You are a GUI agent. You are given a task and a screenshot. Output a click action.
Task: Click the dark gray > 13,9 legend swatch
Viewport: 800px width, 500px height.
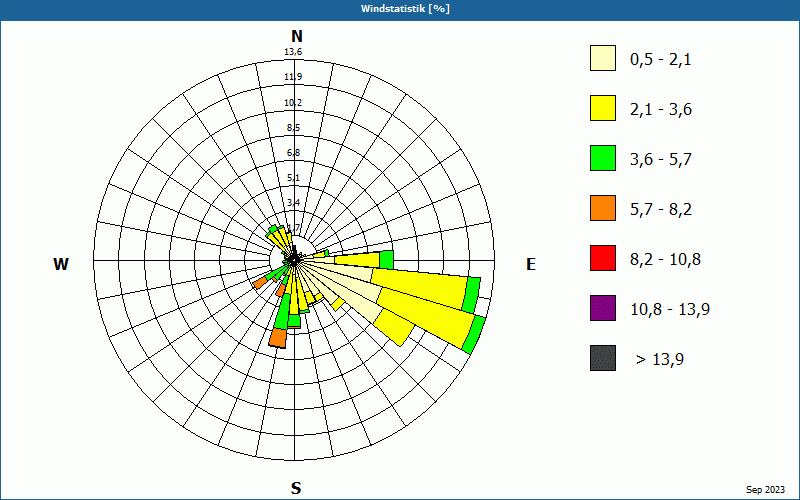coord(603,358)
